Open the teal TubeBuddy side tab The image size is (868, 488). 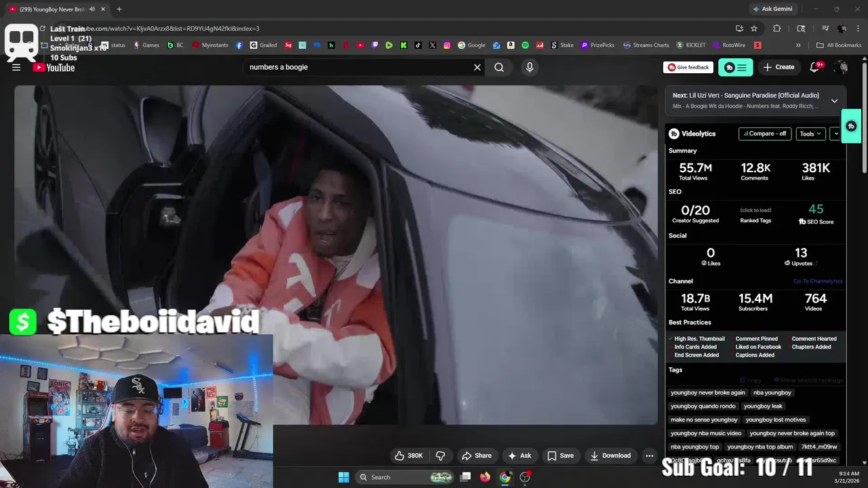click(851, 126)
